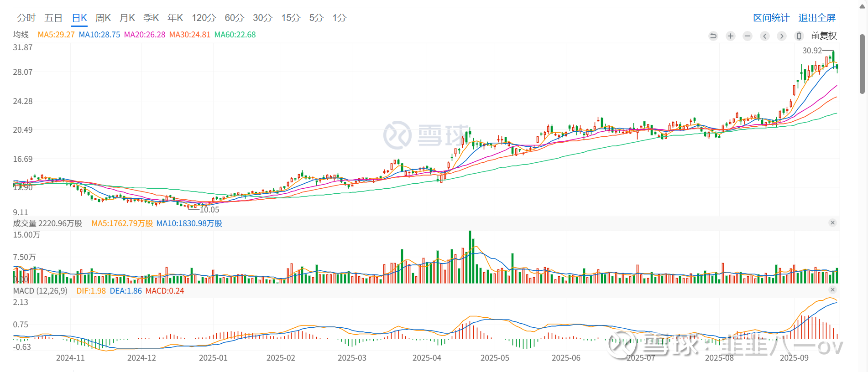
Task: Open the 月K monthly chart tab
Action: click(x=127, y=18)
